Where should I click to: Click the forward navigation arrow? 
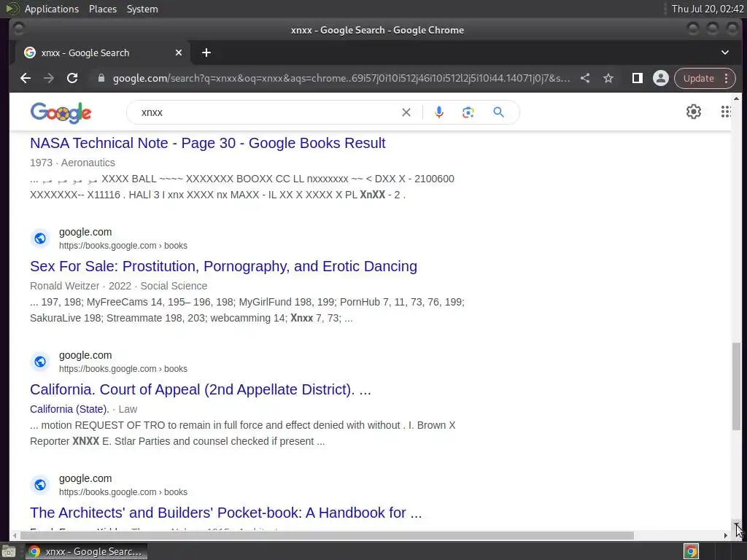[49, 78]
